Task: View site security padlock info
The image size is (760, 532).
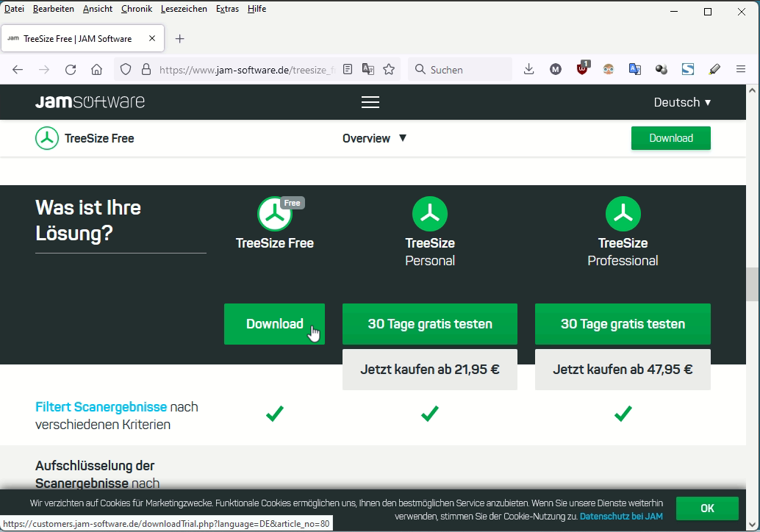Action: coord(146,69)
